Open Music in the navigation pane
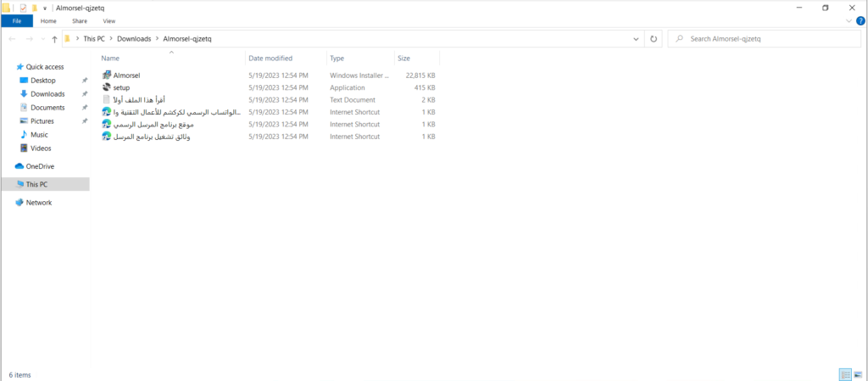The image size is (868, 381). click(x=39, y=135)
